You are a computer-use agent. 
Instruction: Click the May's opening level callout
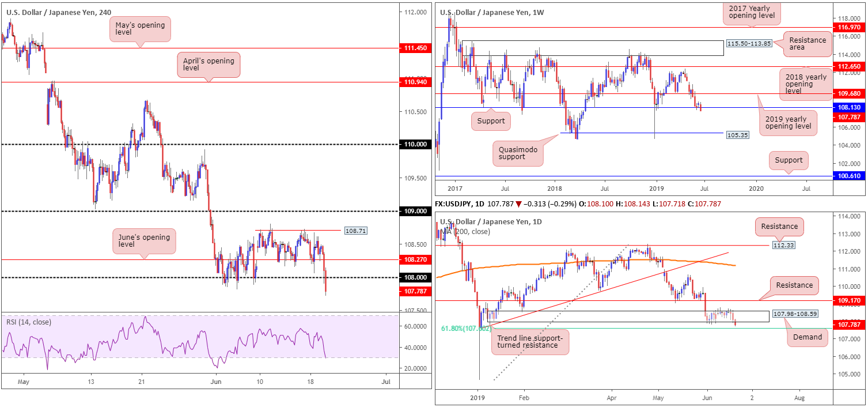point(140,29)
